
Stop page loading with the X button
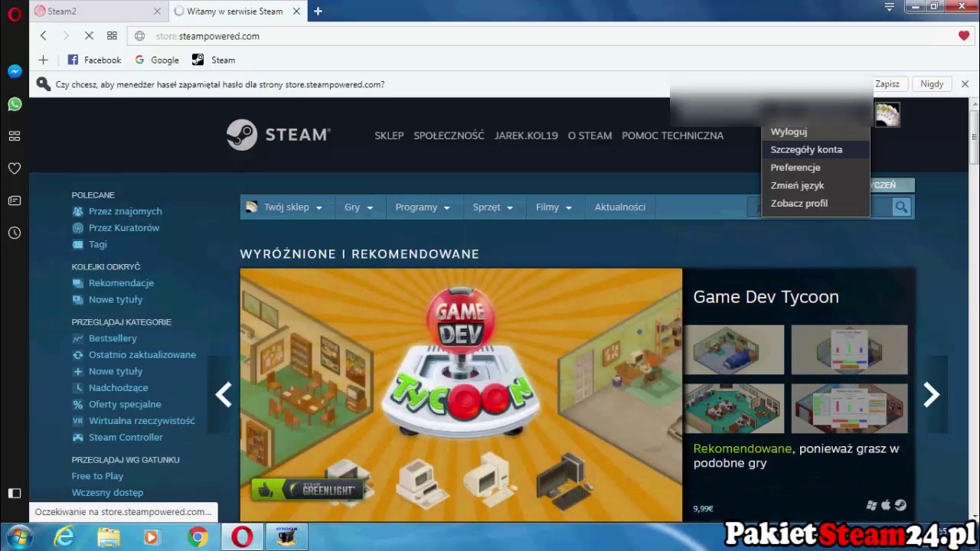click(89, 36)
